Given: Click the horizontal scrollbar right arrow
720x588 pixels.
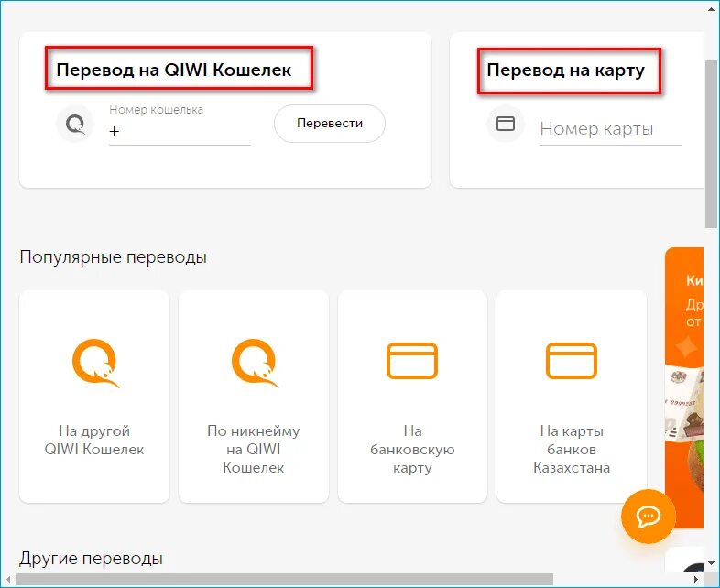Looking at the screenshot, I should 696,579.
